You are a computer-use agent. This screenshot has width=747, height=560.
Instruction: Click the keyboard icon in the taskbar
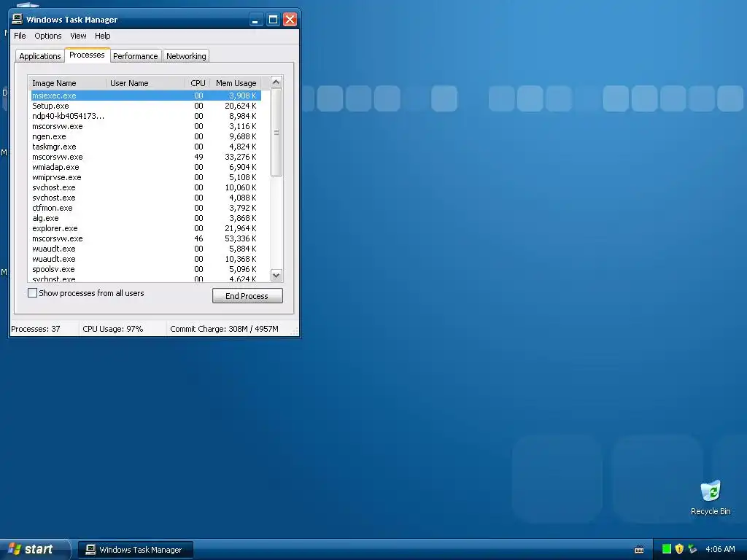pos(639,550)
